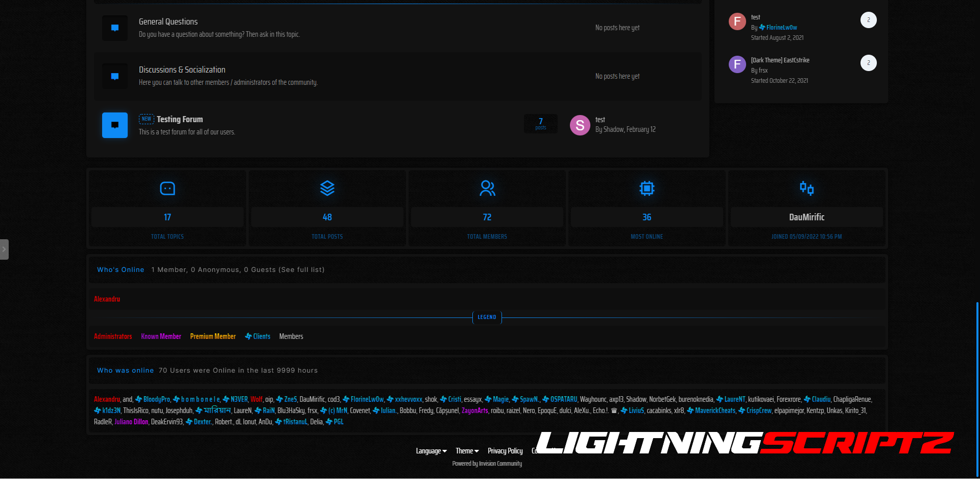
Task: Open DauMirific newest member profile
Action: 806,217
